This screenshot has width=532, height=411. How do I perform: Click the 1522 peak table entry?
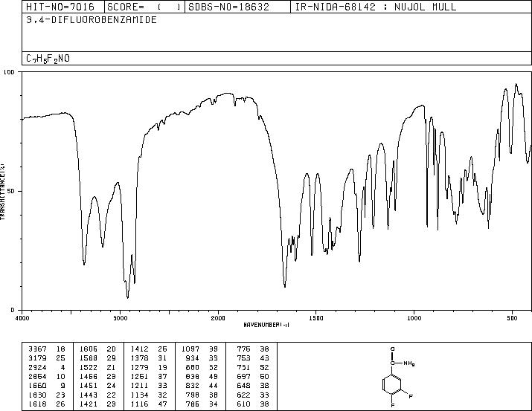click(97, 367)
